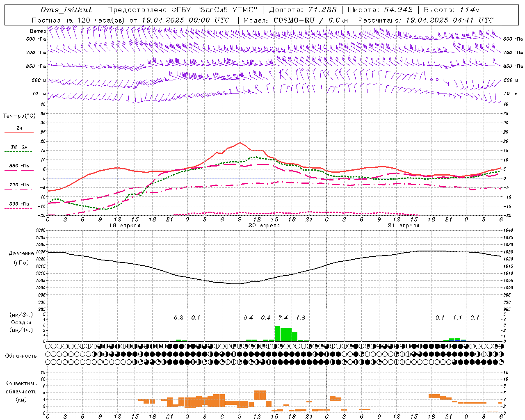Select the 20 апреля date label
Image resolution: width=525 pixels, height=420 pixels.
[264, 226]
